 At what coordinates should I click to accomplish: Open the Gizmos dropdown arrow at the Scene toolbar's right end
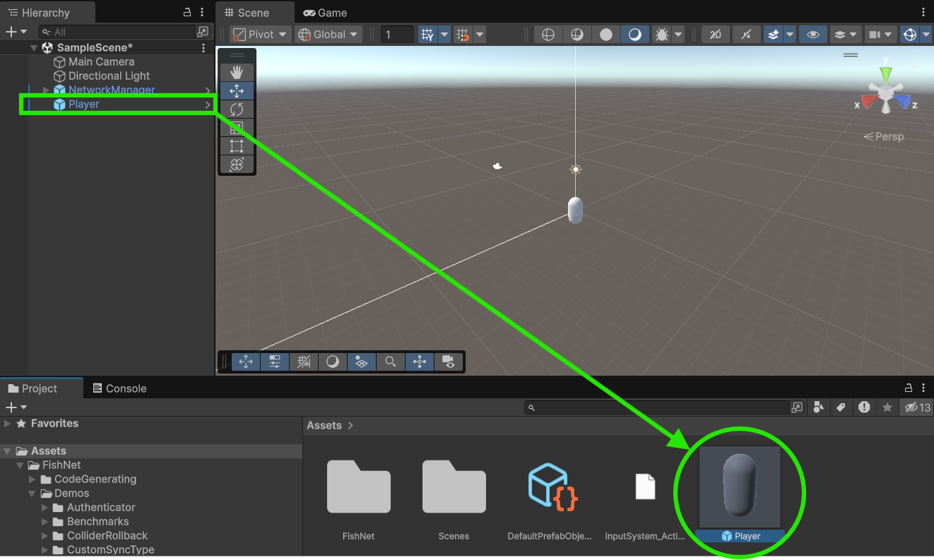pos(927,35)
